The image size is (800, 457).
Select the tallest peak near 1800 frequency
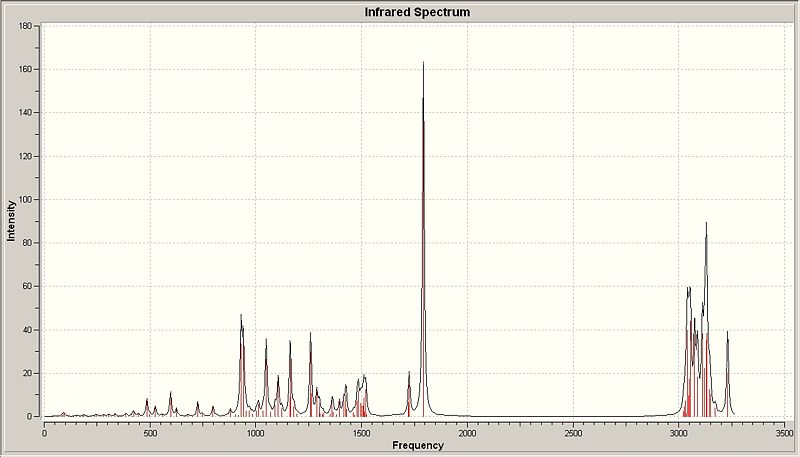tap(423, 240)
